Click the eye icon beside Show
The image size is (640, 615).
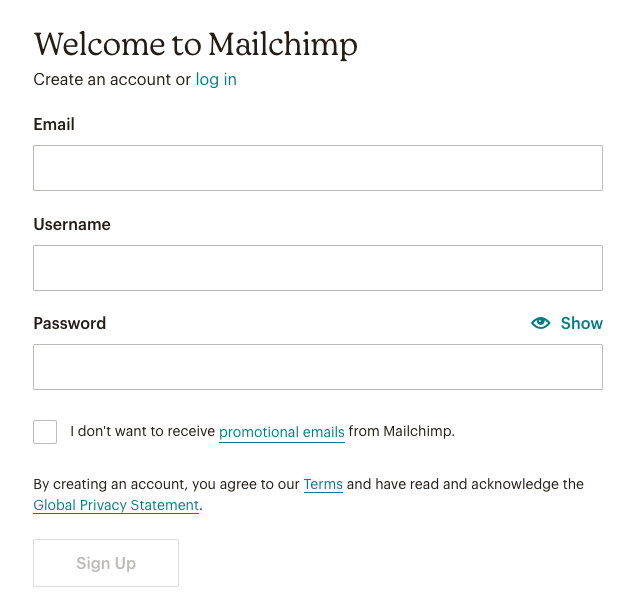pyautogui.click(x=541, y=323)
